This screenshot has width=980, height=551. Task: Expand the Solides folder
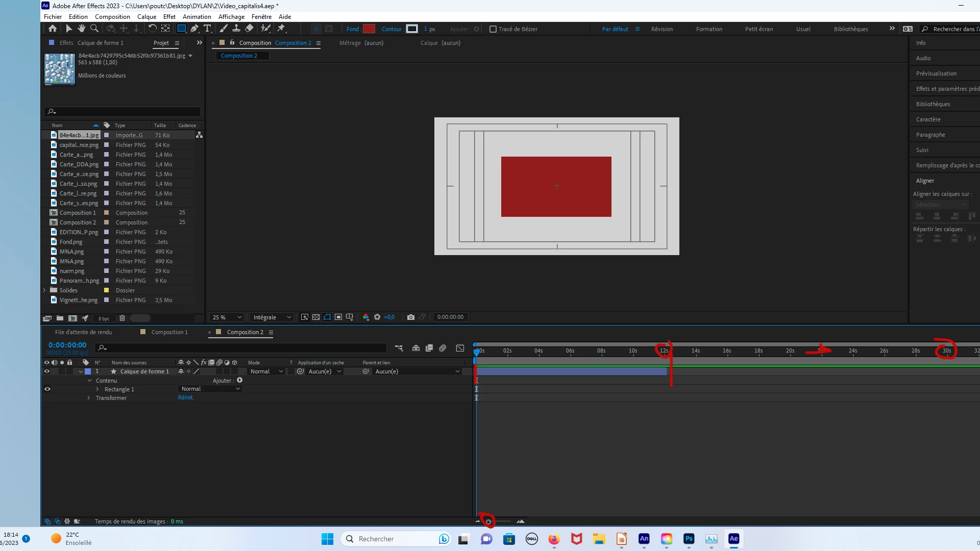click(44, 290)
